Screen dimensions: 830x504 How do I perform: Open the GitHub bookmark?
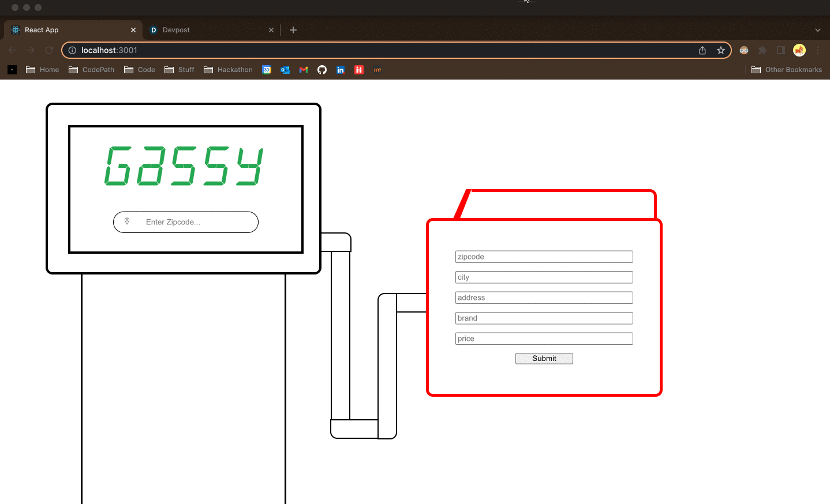coord(322,70)
